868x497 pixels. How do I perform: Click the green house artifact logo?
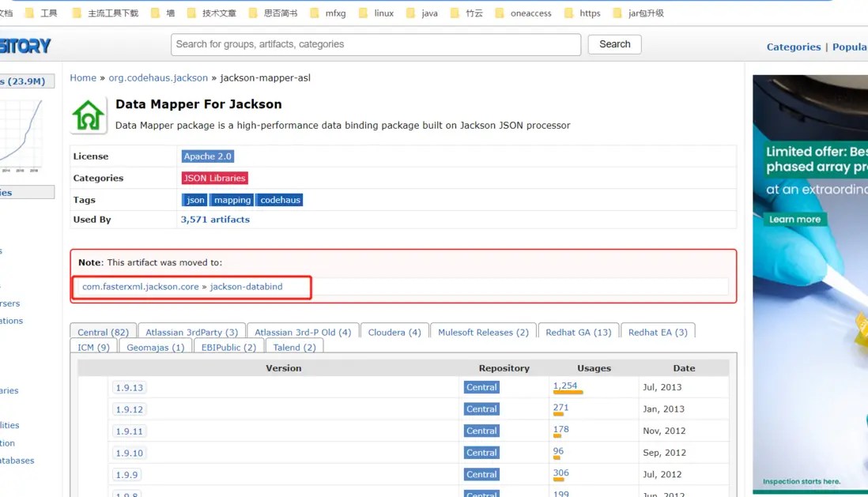click(88, 115)
